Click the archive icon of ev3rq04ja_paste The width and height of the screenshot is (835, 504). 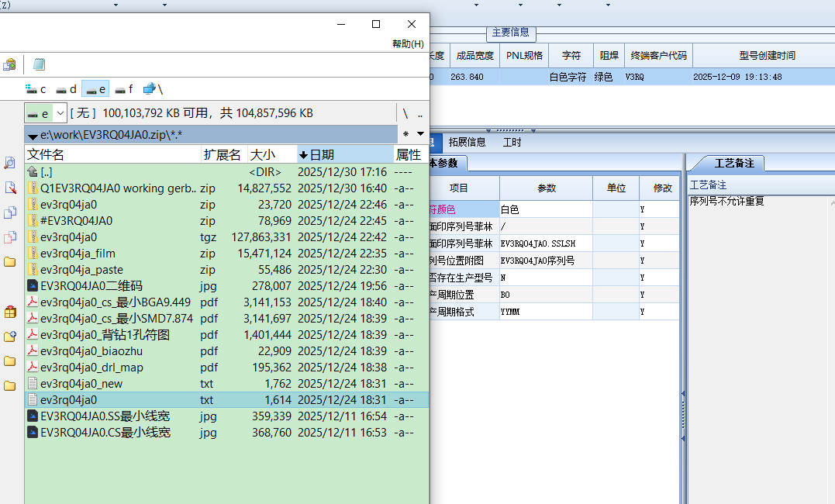tap(33, 270)
